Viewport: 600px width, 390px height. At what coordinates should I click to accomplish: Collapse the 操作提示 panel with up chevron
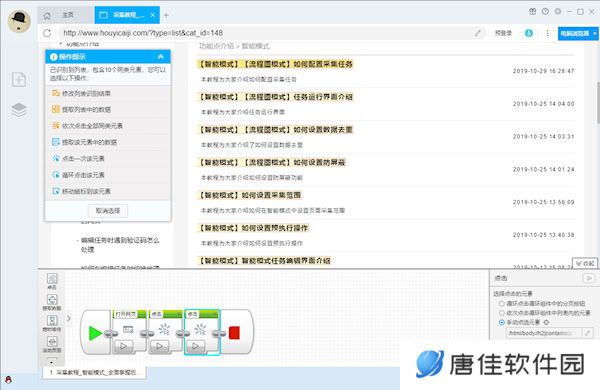click(x=161, y=57)
